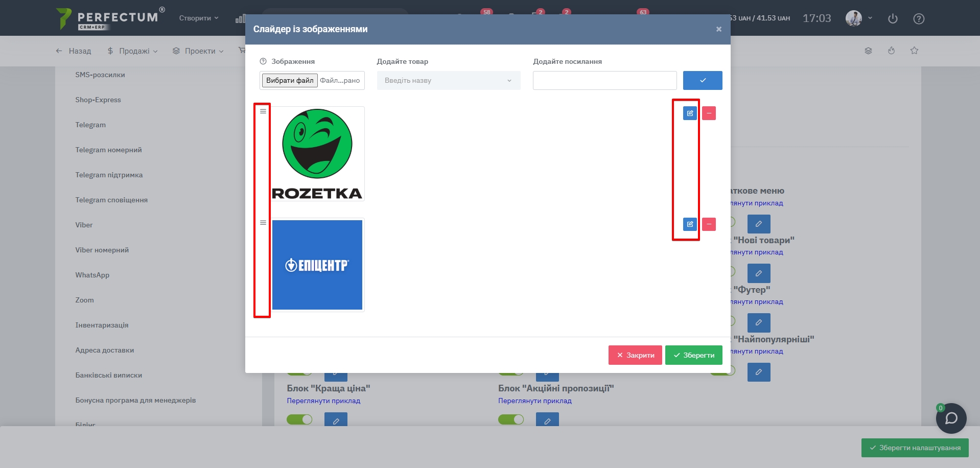Image resolution: width=980 pixels, height=468 pixels.
Task: Open the 'Створити' dropdown
Action: coord(199,18)
